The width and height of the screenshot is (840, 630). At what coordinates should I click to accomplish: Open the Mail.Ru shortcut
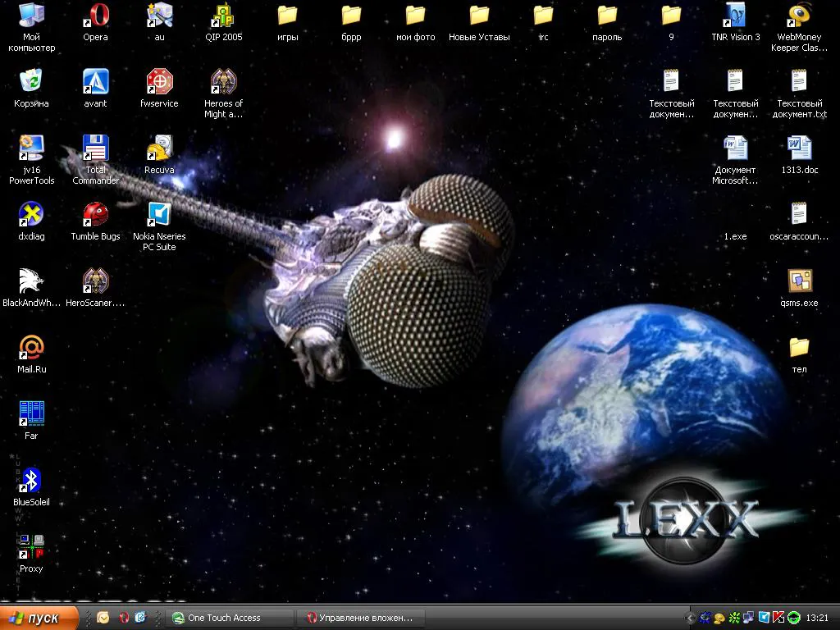[31, 354]
